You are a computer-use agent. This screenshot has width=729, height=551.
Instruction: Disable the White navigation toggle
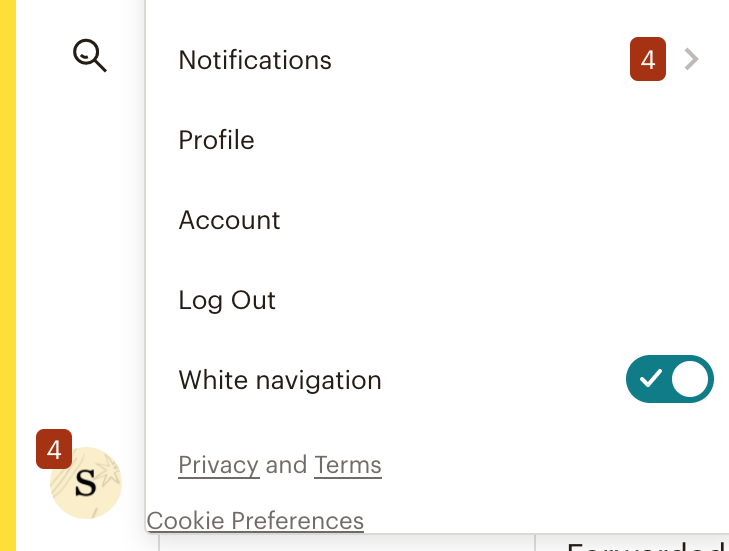(669, 379)
